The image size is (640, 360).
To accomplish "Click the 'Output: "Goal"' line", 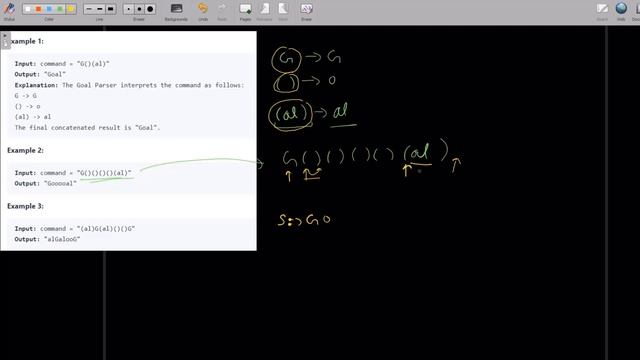I will 40,74.
